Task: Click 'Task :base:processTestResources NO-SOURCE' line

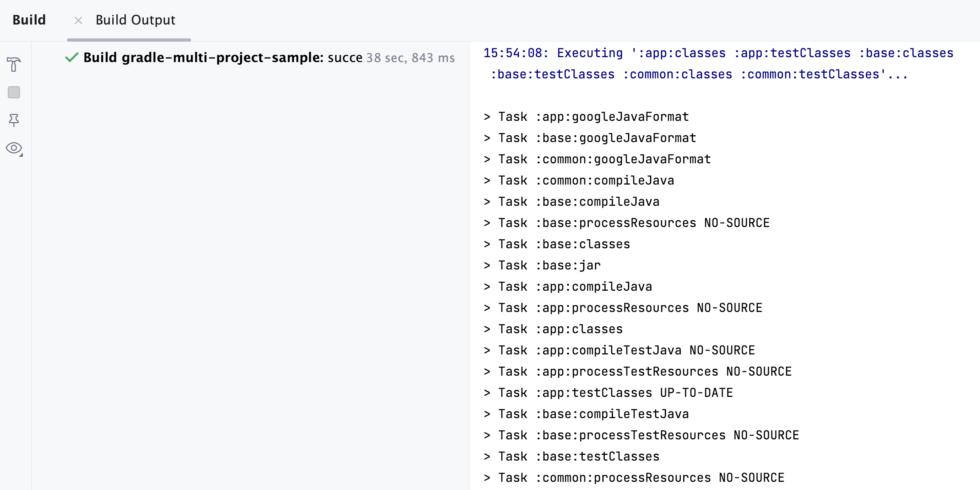Action: point(641,435)
